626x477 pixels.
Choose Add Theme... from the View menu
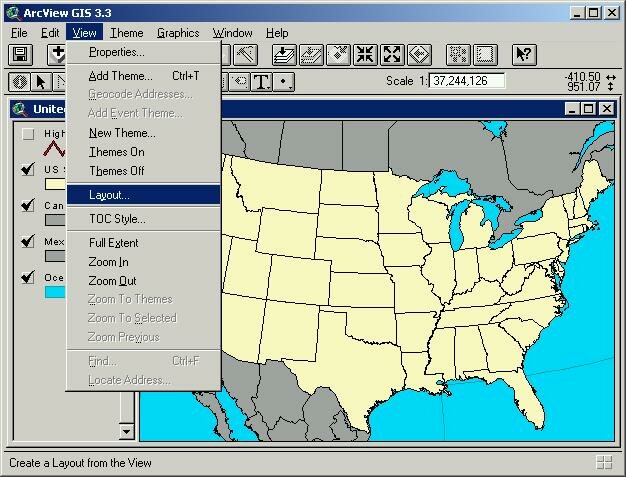143,76
